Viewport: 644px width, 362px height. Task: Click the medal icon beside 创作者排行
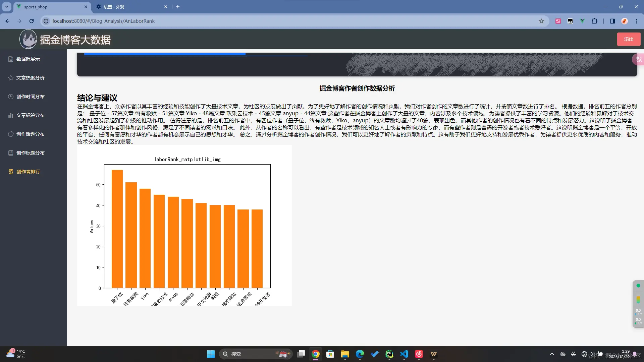click(x=11, y=172)
